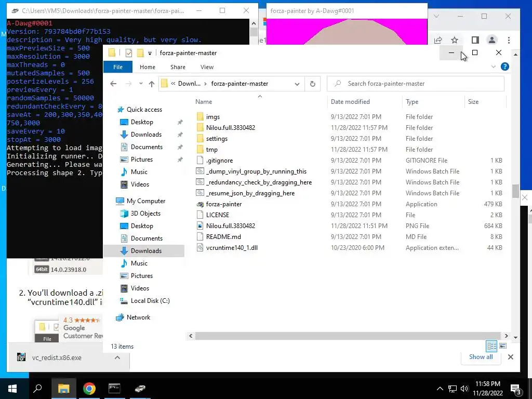Image resolution: width=532 pixels, height=399 pixels.
Task: Open Documents under Quick access
Action: [x=147, y=147]
